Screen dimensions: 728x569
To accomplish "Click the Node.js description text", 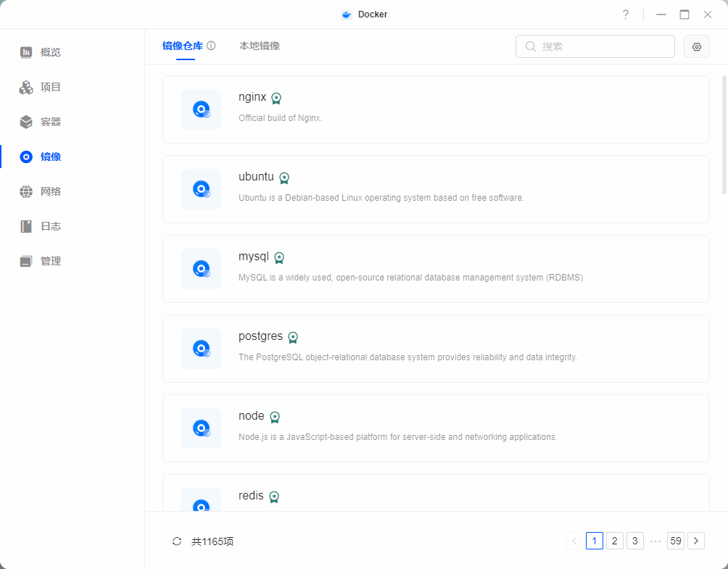I will point(398,437).
